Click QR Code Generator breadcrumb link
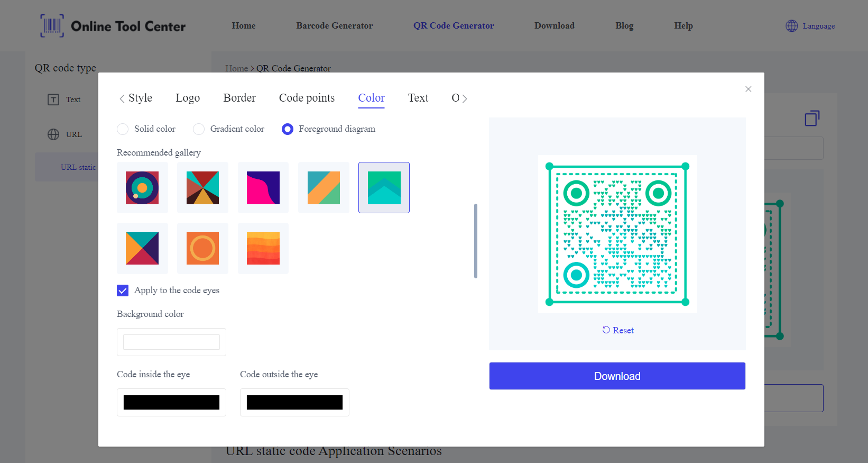868x463 pixels. tap(293, 68)
